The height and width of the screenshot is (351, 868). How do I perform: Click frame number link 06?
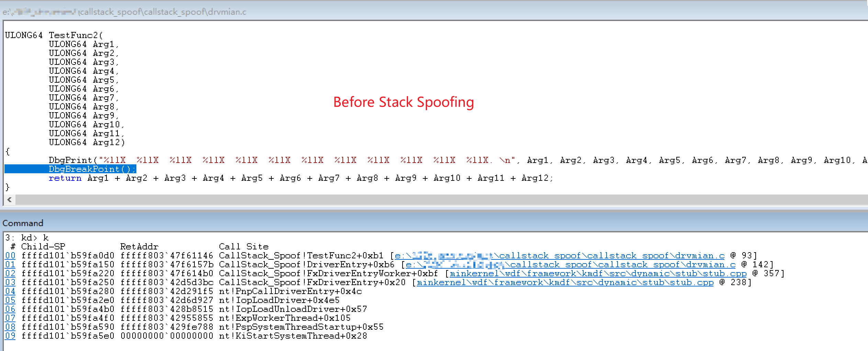pos(10,309)
